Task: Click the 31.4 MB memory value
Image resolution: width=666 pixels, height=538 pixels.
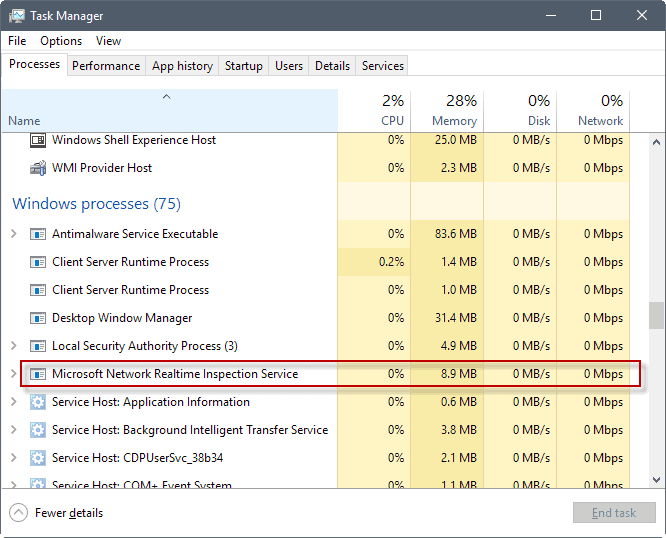Action: pyautogui.click(x=456, y=318)
